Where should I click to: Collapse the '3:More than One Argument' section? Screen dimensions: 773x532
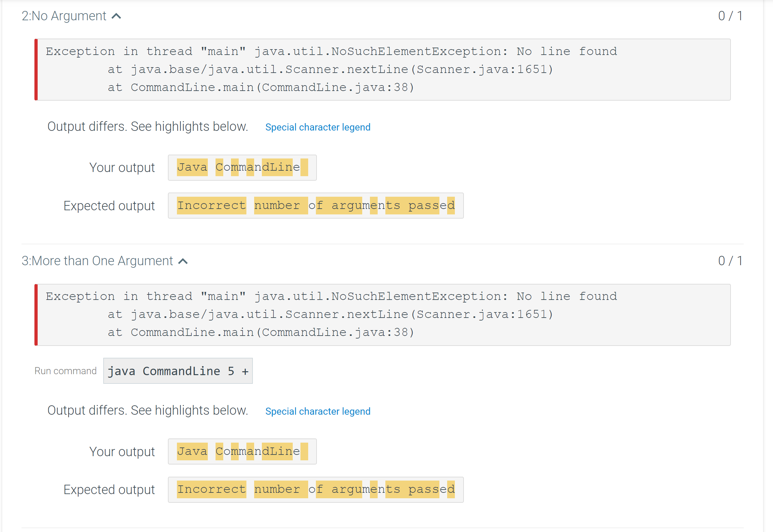[x=183, y=261]
